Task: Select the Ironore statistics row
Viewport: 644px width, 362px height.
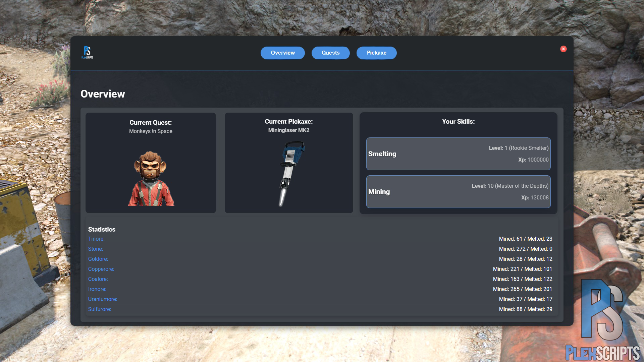Action: pyautogui.click(x=97, y=289)
